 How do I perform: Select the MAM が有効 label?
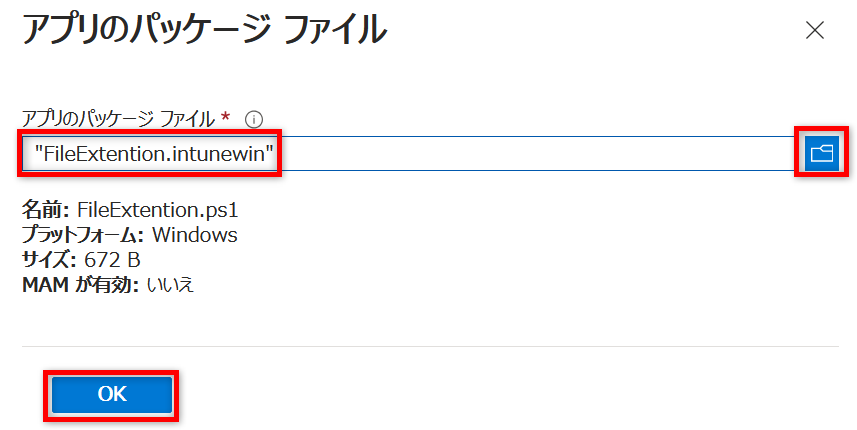80,285
